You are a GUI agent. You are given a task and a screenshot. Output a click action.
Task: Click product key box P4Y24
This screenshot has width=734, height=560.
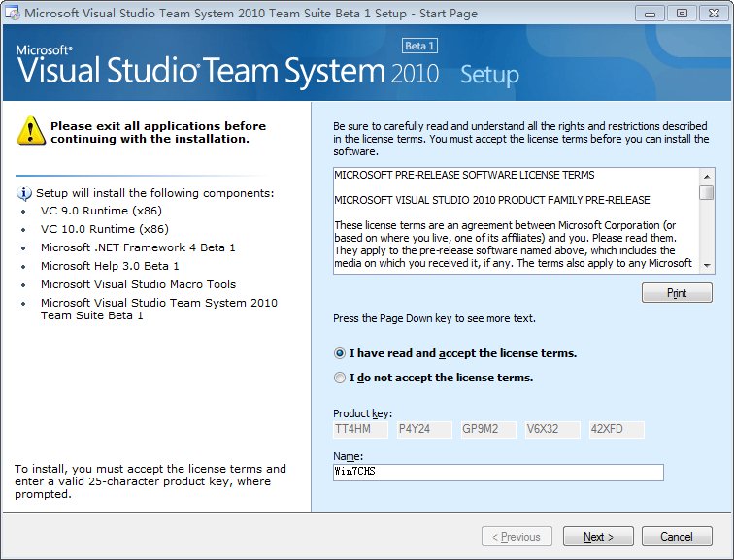[424, 430]
